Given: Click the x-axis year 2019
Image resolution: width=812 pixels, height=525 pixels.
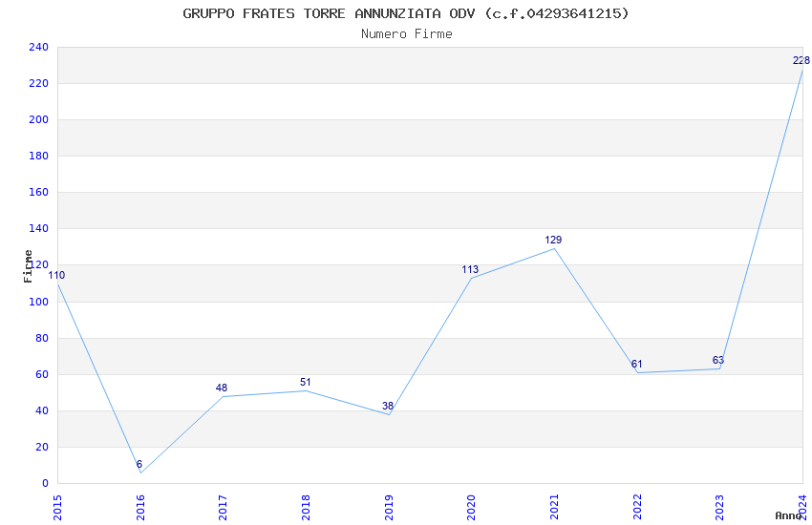Looking at the screenshot, I should [x=389, y=508].
